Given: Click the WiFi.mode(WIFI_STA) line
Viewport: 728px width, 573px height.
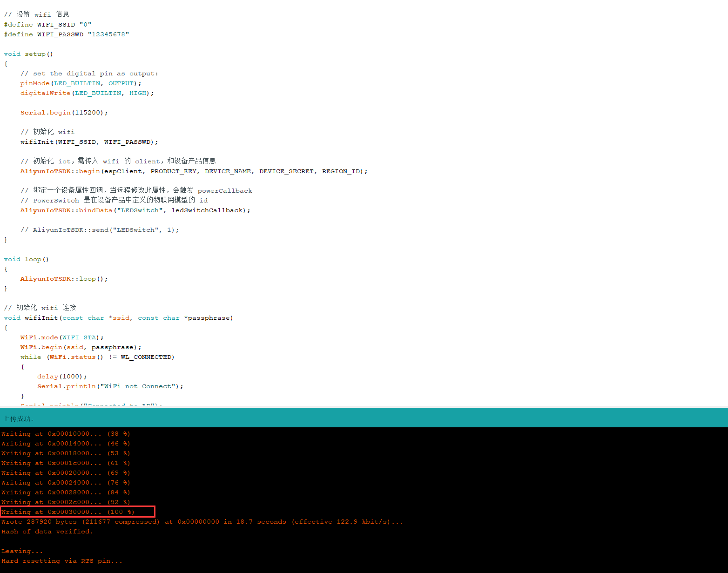Looking at the screenshot, I should coord(62,337).
